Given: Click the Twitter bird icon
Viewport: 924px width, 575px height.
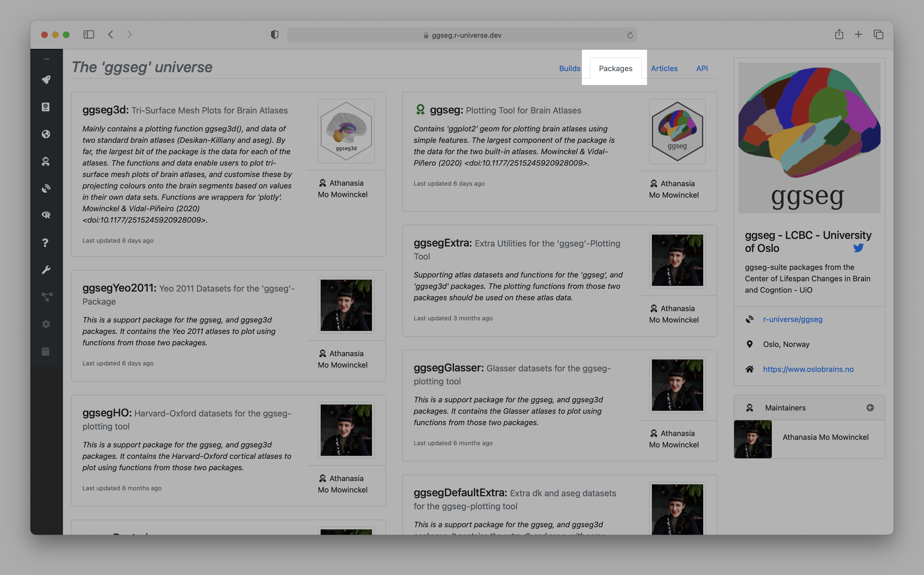Looking at the screenshot, I should (859, 248).
